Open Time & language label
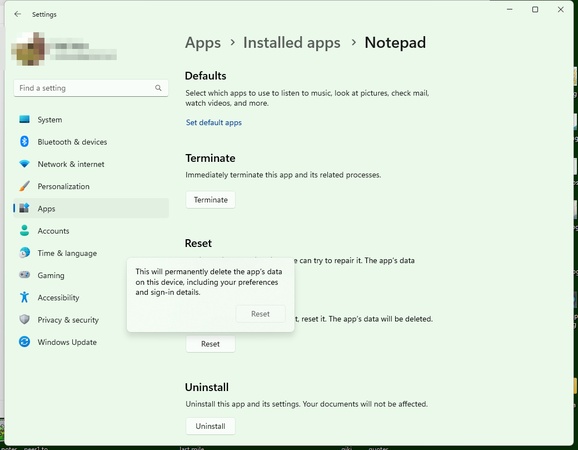 pos(67,253)
